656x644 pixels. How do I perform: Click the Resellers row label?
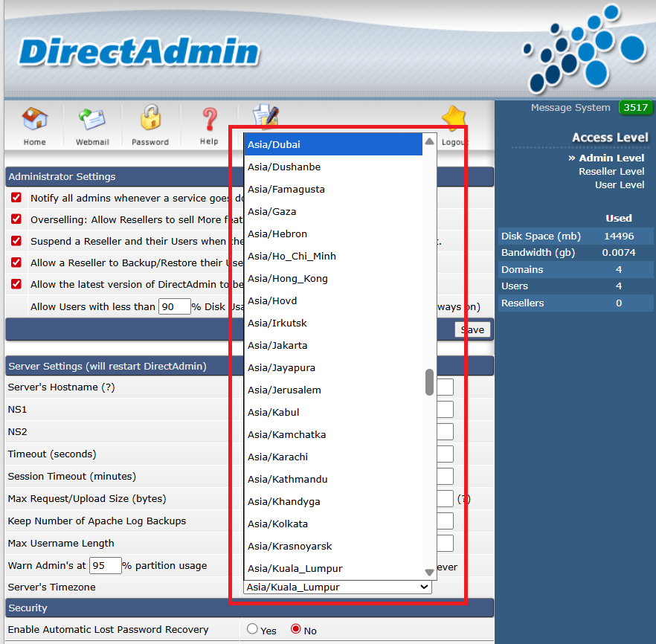(x=523, y=303)
